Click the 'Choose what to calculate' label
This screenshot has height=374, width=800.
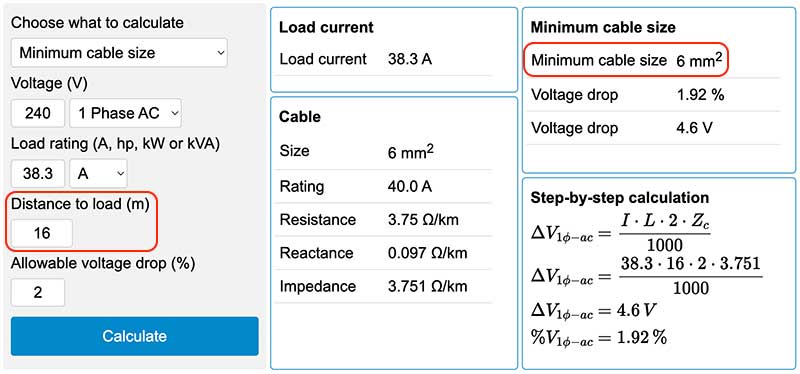tap(97, 23)
